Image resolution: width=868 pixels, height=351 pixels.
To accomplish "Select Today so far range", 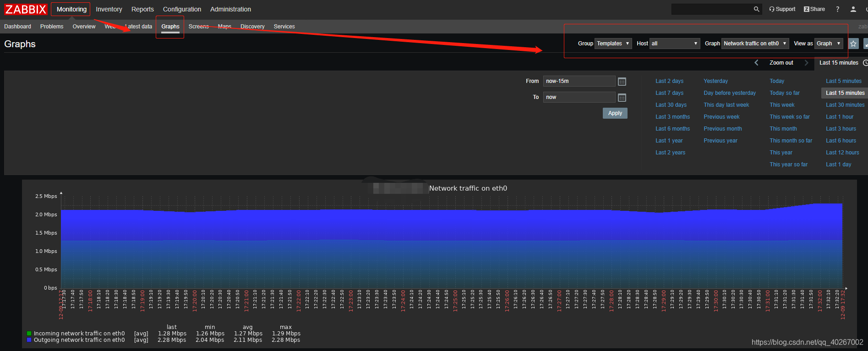I will 785,93.
